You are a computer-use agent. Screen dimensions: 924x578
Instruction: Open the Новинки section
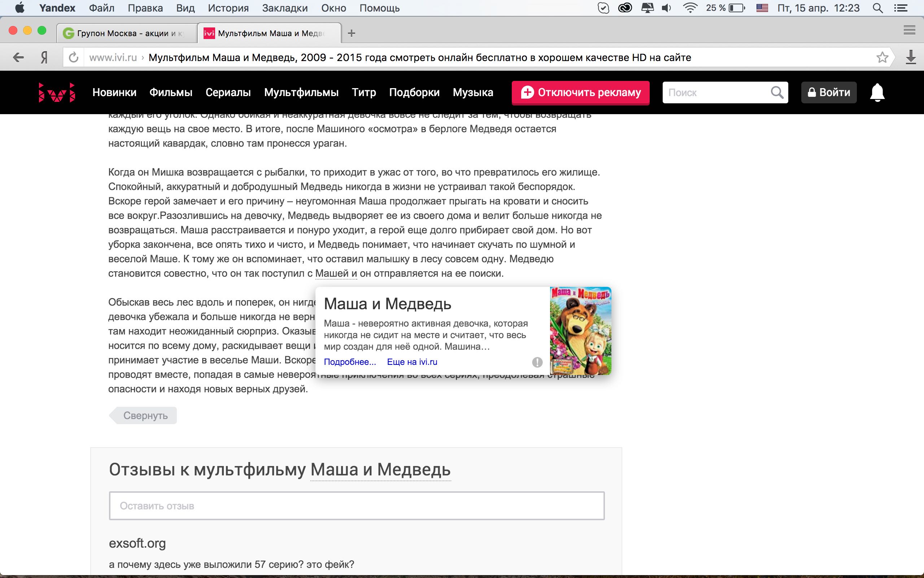click(x=114, y=92)
